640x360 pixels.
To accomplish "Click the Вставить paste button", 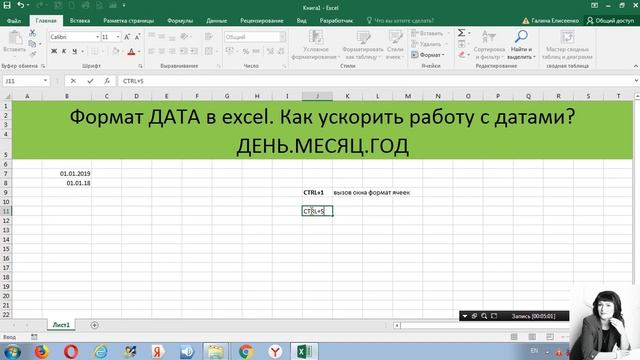I will click(15, 42).
